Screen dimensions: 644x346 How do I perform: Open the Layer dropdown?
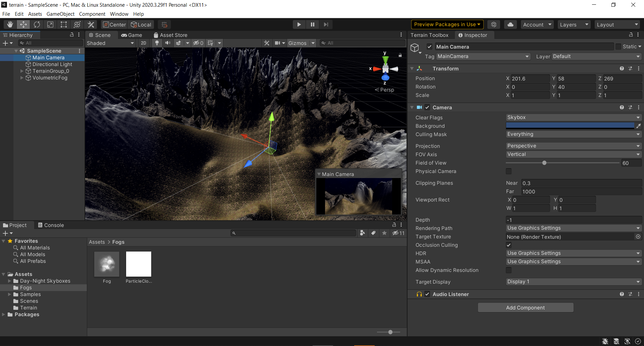point(596,56)
